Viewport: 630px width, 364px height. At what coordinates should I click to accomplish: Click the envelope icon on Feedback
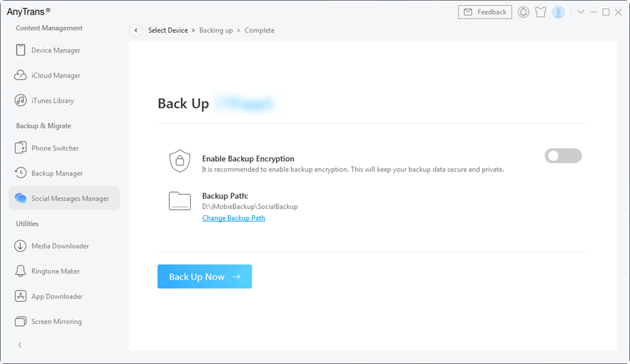pos(468,12)
